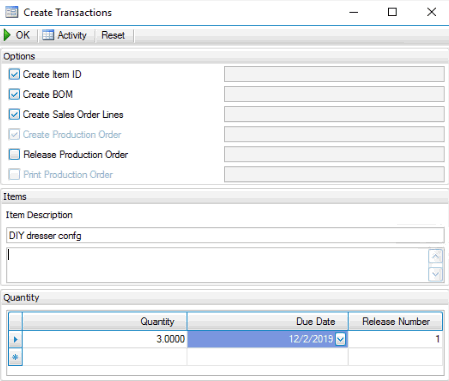This screenshot has height=381, width=449.
Task: Toggle Create Sales Order Lines checkbox
Action: point(14,114)
